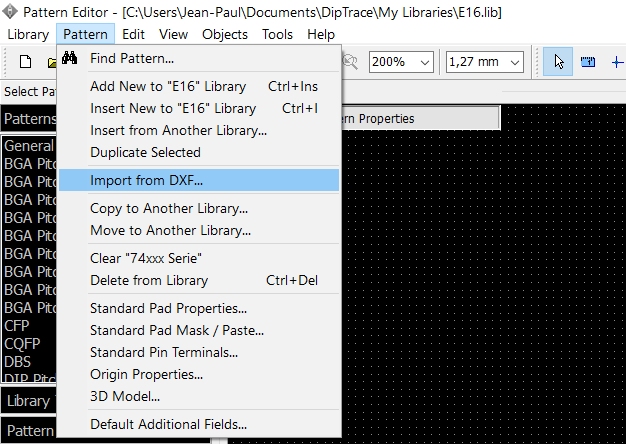The width and height of the screenshot is (626, 444).
Task: Choose Delete from Library
Action: coord(199,280)
